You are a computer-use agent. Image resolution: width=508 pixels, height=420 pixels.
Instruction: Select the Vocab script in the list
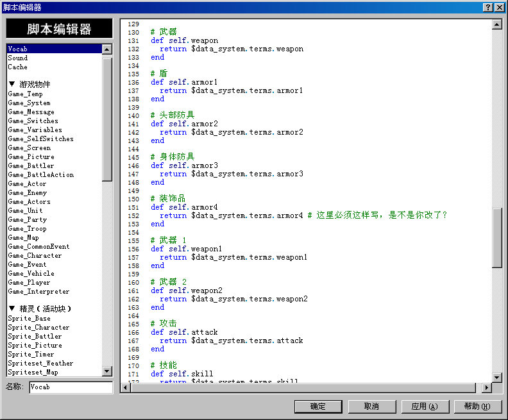(55, 49)
